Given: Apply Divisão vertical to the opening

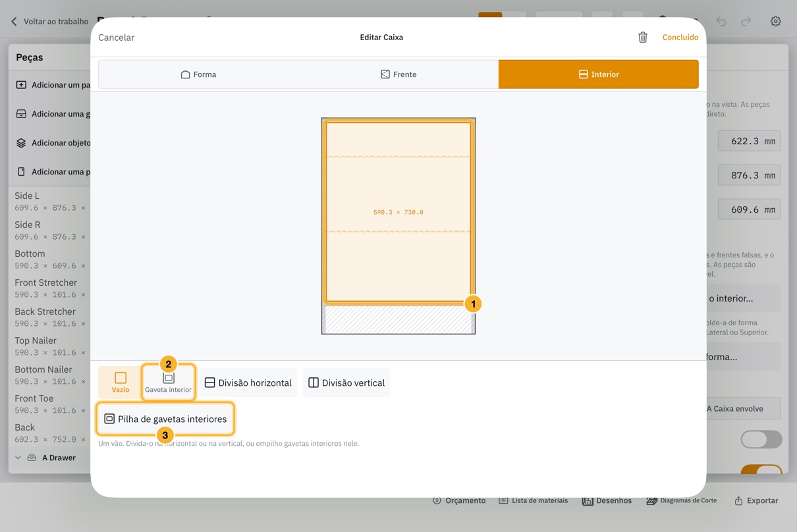Looking at the screenshot, I should click(346, 383).
